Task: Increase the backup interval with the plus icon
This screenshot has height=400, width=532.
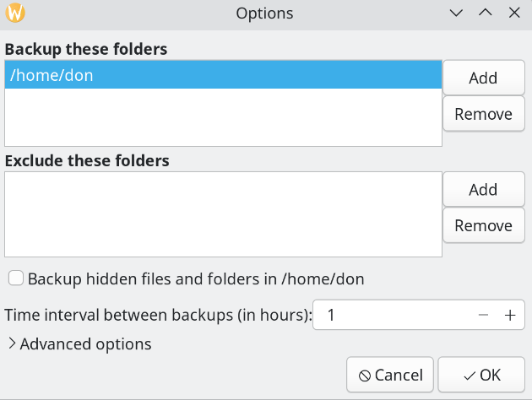Action: pyautogui.click(x=510, y=315)
